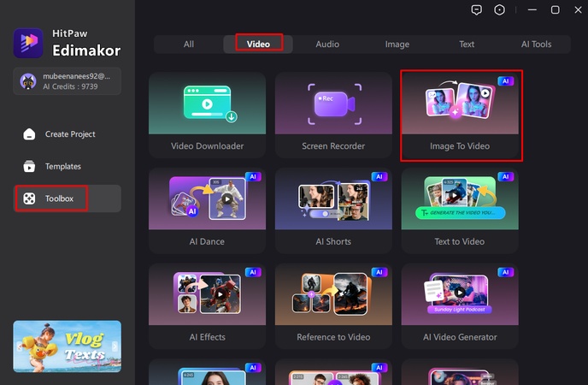The image size is (588, 385).
Task: Switch to the All tab
Action: pyautogui.click(x=189, y=44)
